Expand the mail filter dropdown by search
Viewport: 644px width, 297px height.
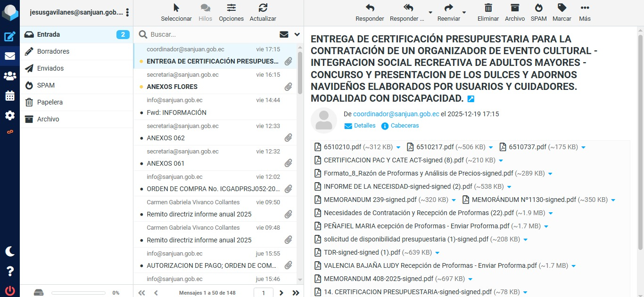tap(297, 34)
